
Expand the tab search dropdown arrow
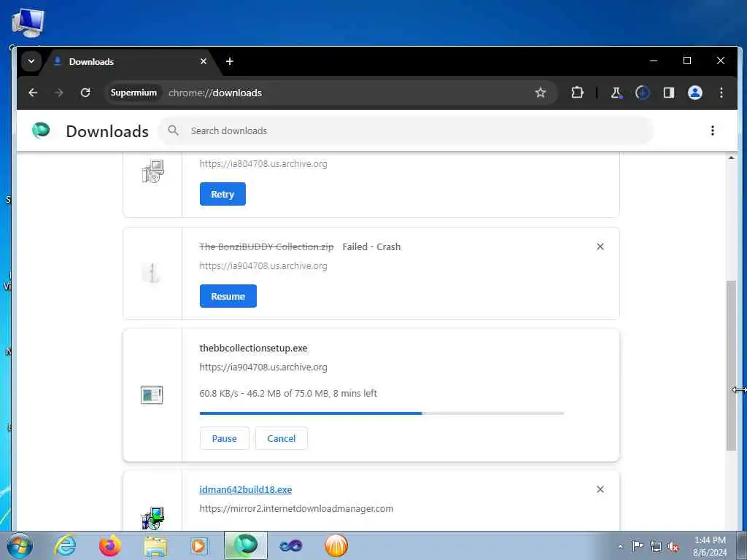31,61
